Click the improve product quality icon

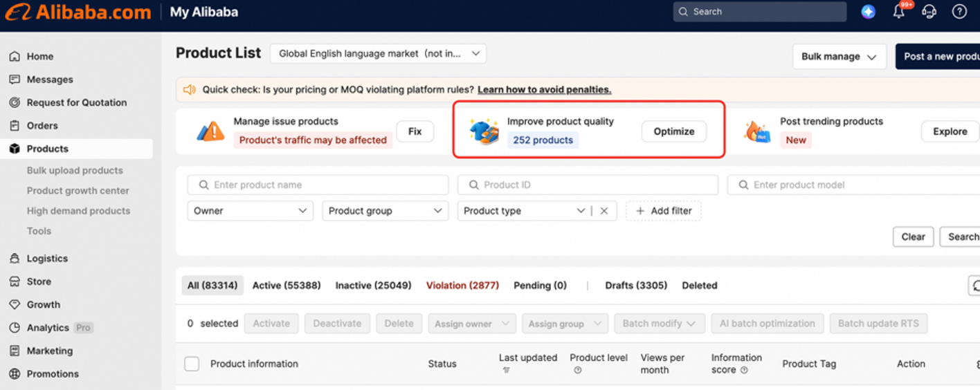[484, 131]
